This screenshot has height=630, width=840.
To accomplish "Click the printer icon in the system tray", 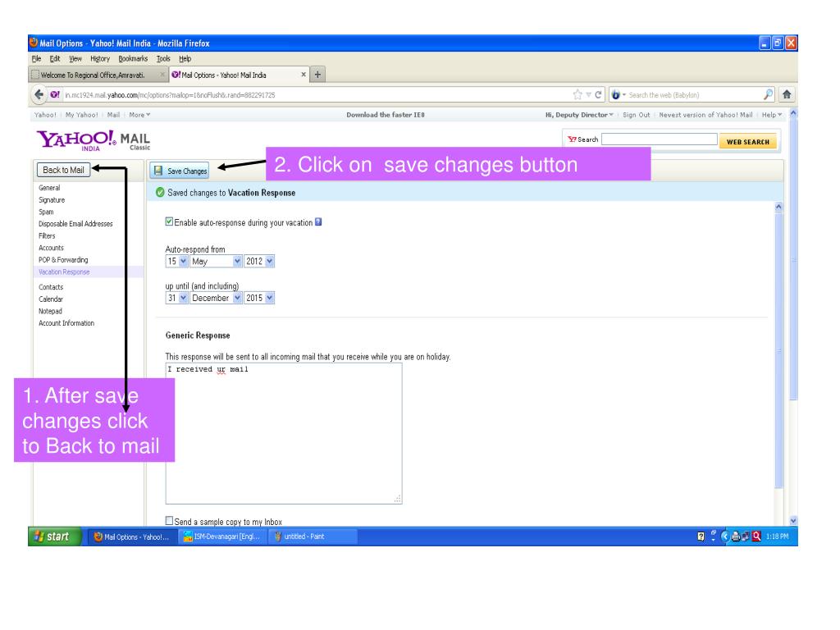I will coord(736,536).
